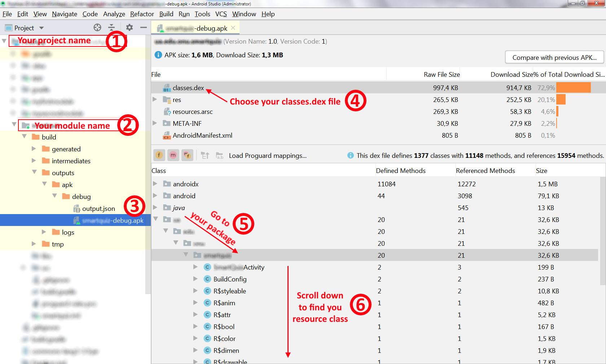Click the classes.dex download size bar
Screen dimensions: 606x364
573,88
